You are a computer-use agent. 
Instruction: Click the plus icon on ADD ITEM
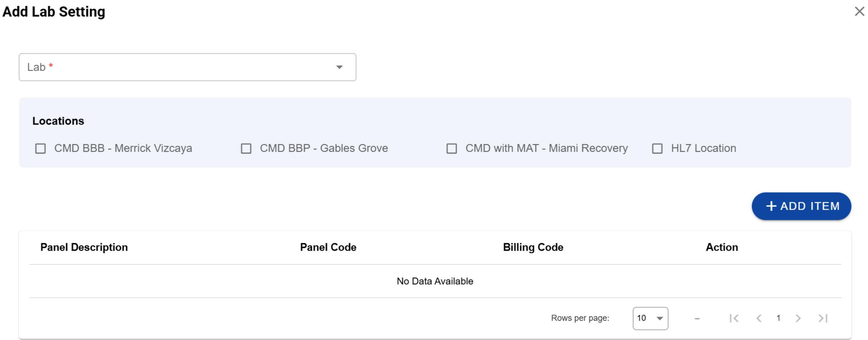click(x=771, y=206)
